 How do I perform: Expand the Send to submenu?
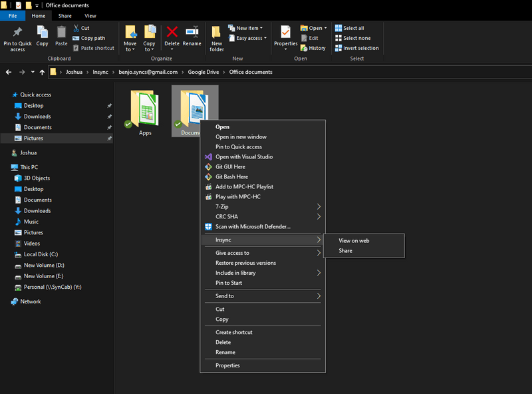(226, 295)
